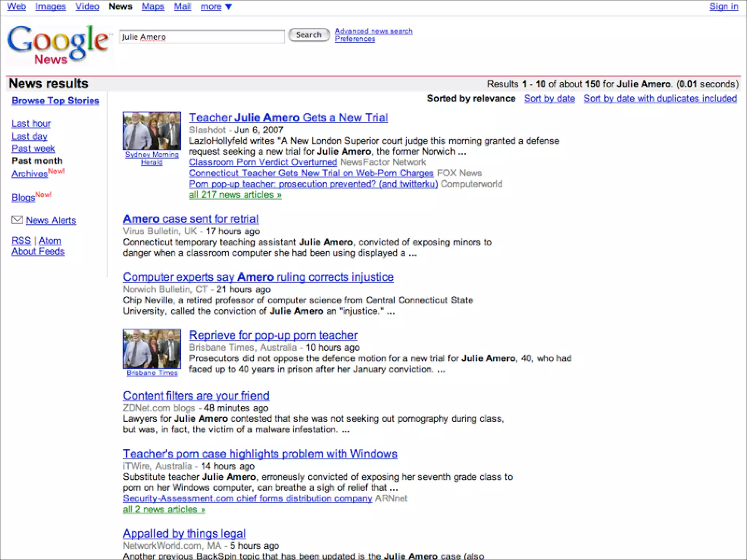This screenshot has width=747, height=560.
Task: Filter results to Past week
Action: pyautogui.click(x=33, y=149)
